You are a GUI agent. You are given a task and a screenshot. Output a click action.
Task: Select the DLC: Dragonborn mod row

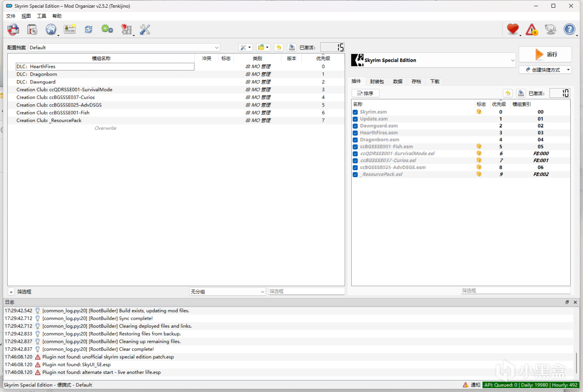(176, 74)
